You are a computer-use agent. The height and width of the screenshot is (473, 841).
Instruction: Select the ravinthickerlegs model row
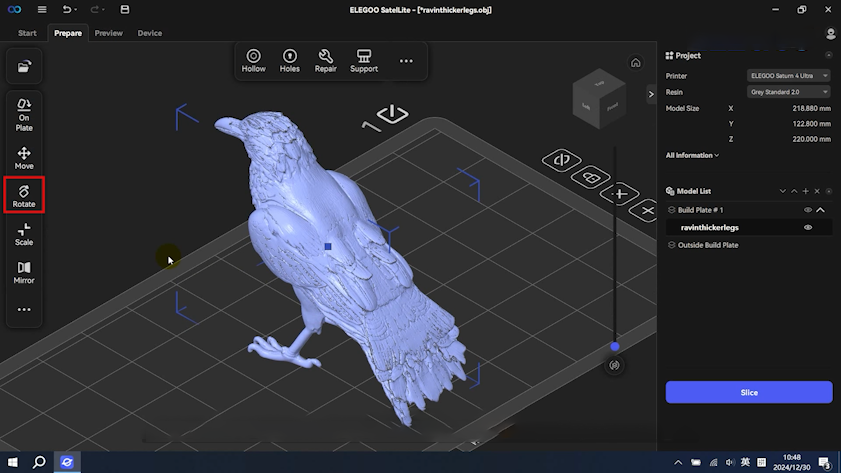[749, 227]
